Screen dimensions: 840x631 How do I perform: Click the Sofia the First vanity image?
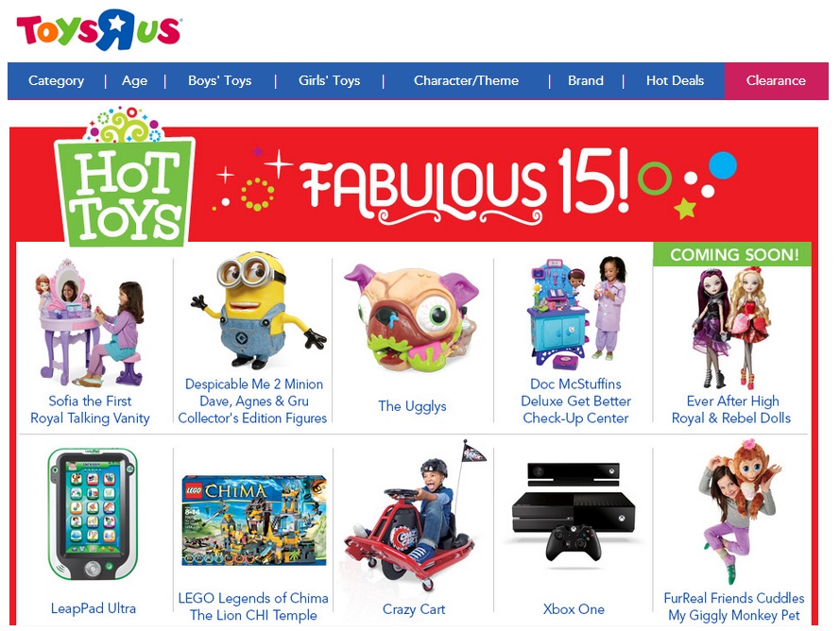90,322
